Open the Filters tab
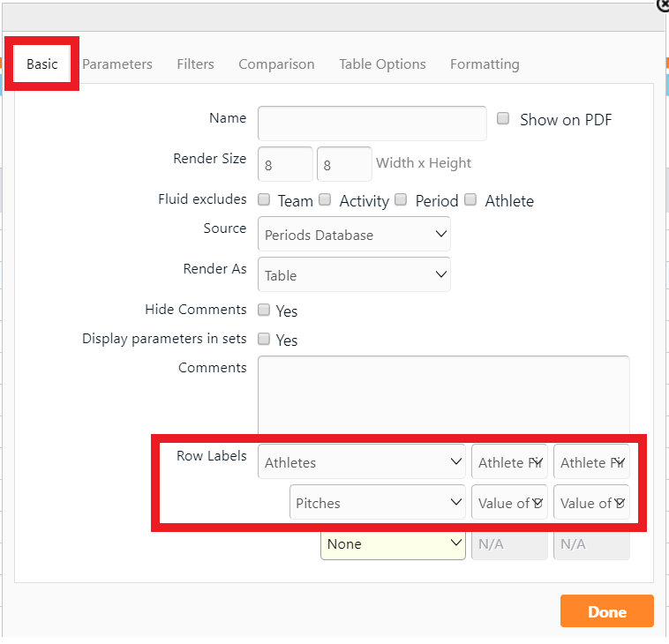 point(195,64)
